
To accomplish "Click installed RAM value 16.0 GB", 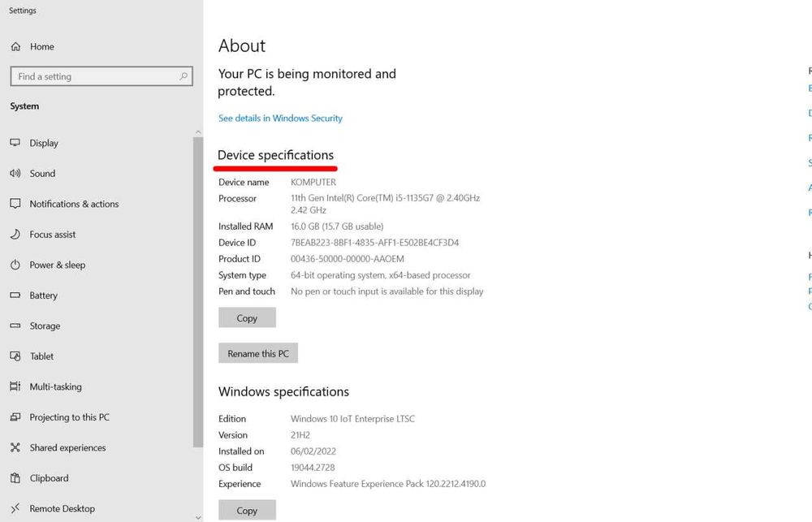I will point(337,226).
